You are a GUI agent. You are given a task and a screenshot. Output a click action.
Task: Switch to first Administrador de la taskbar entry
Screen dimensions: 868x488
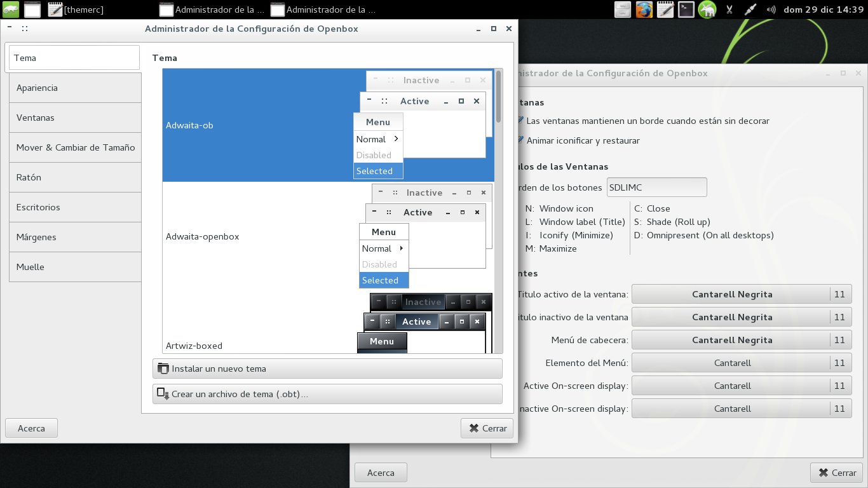point(213,10)
